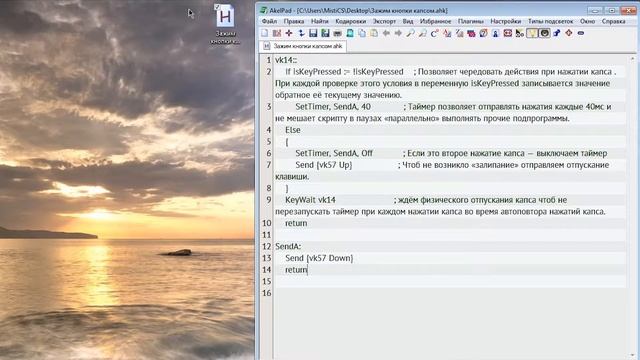Click the small person figure icon
Viewport: 640px width, 360px height.
[496, 33]
